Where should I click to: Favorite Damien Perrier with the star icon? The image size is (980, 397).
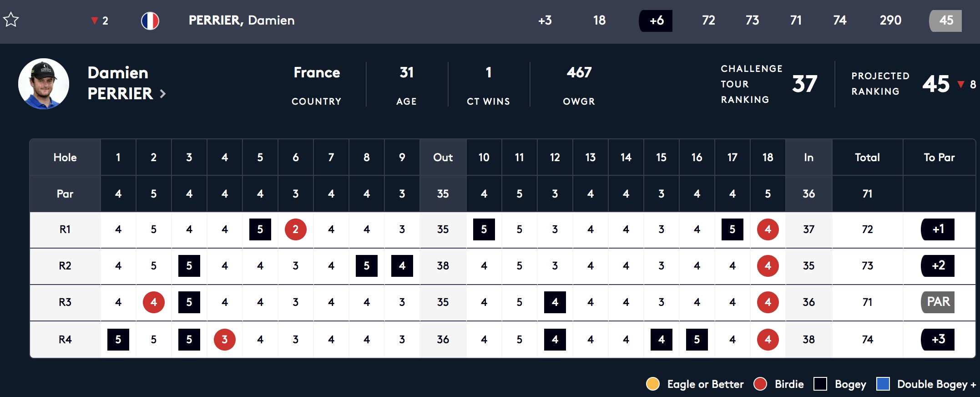point(10,20)
